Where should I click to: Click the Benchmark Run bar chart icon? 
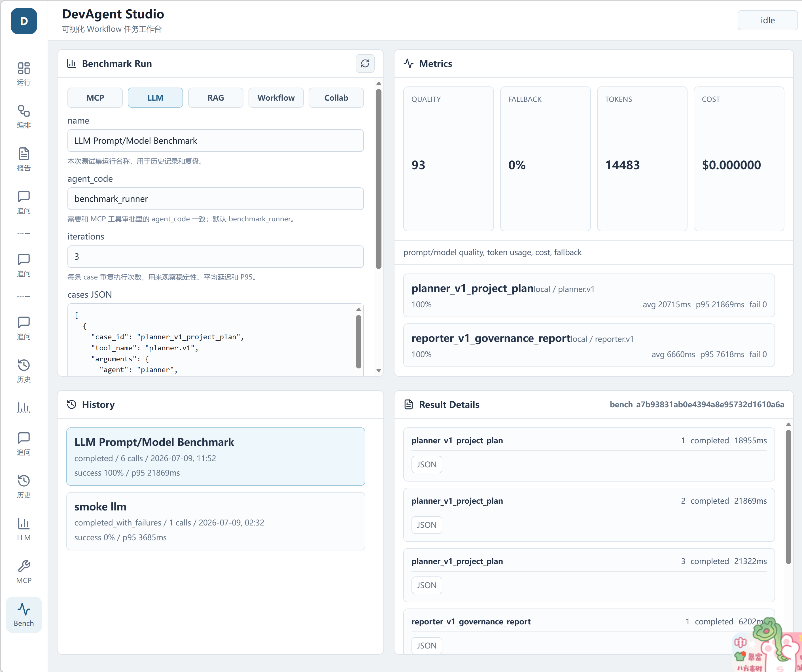pos(71,63)
